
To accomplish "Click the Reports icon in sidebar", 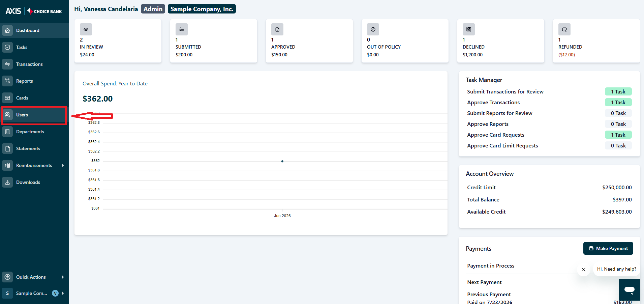I will 7,81.
